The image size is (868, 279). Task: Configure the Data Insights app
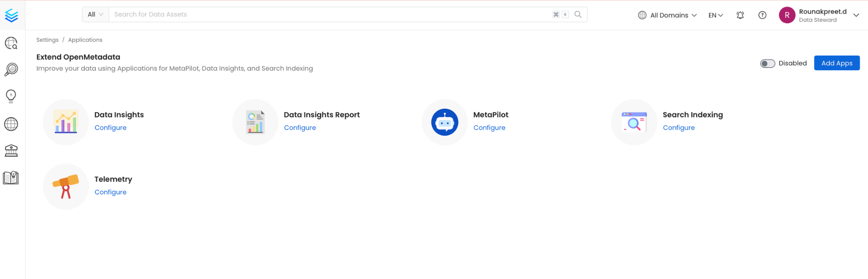(110, 128)
